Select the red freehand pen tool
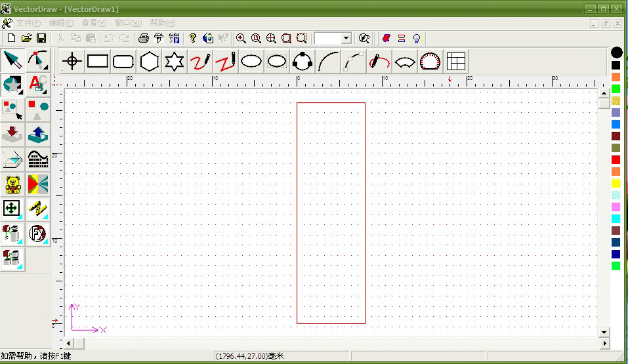Screen dimensions: 628x364 pos(200,62)
